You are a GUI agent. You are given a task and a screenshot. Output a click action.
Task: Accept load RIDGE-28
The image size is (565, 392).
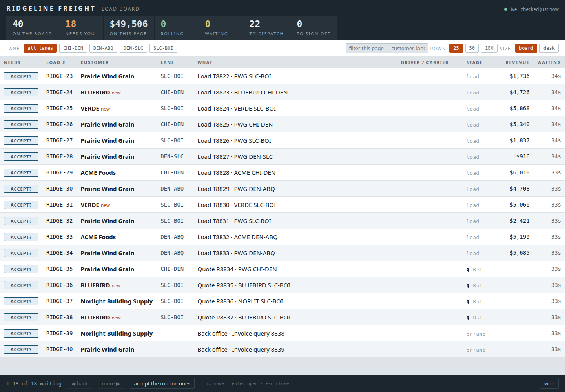point(21,157)
